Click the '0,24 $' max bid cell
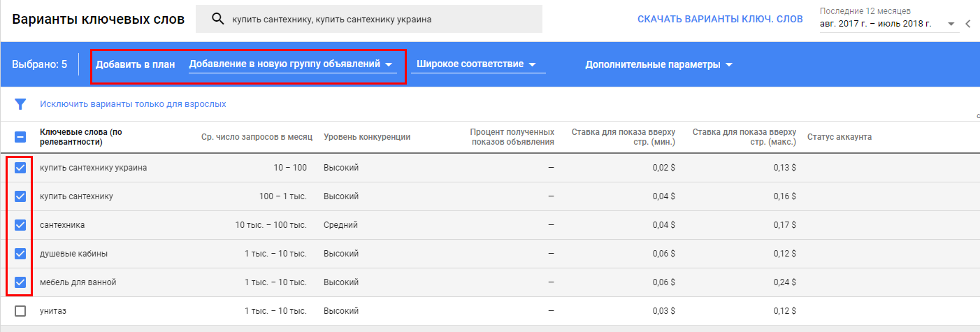980x332 pixels. (784, 282)
